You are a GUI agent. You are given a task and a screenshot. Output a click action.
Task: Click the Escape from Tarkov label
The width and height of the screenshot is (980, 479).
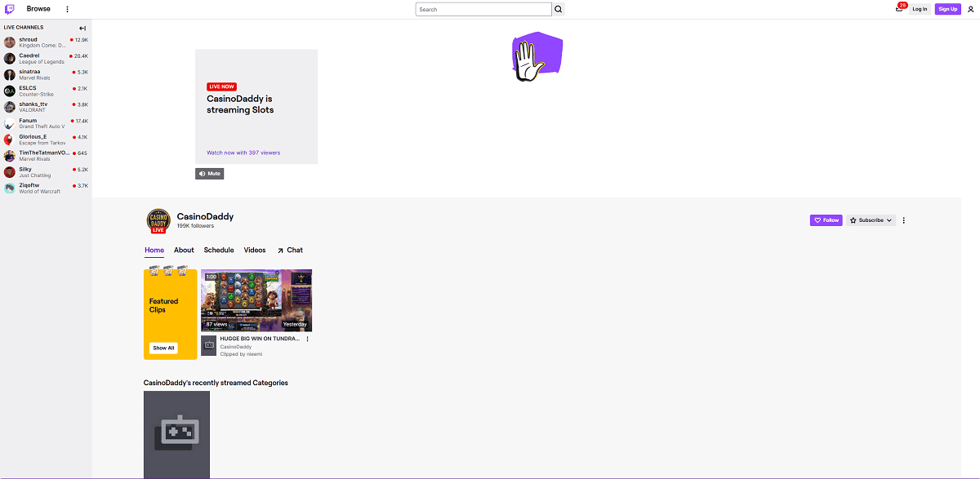pyautogui.click(x=42, y=143)
